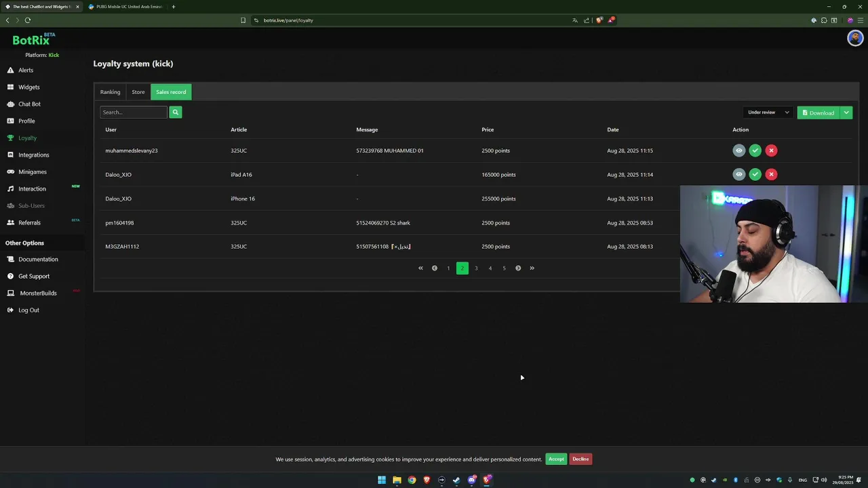868x488 pixels.
Task: Open Google Chrome from taskbar
Action: 412,480
